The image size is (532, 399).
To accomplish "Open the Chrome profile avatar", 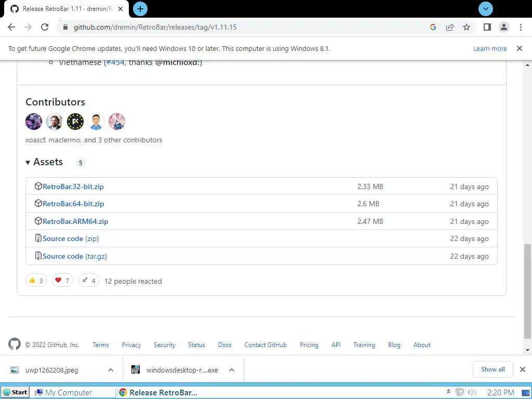I will (x=504, y=27).
